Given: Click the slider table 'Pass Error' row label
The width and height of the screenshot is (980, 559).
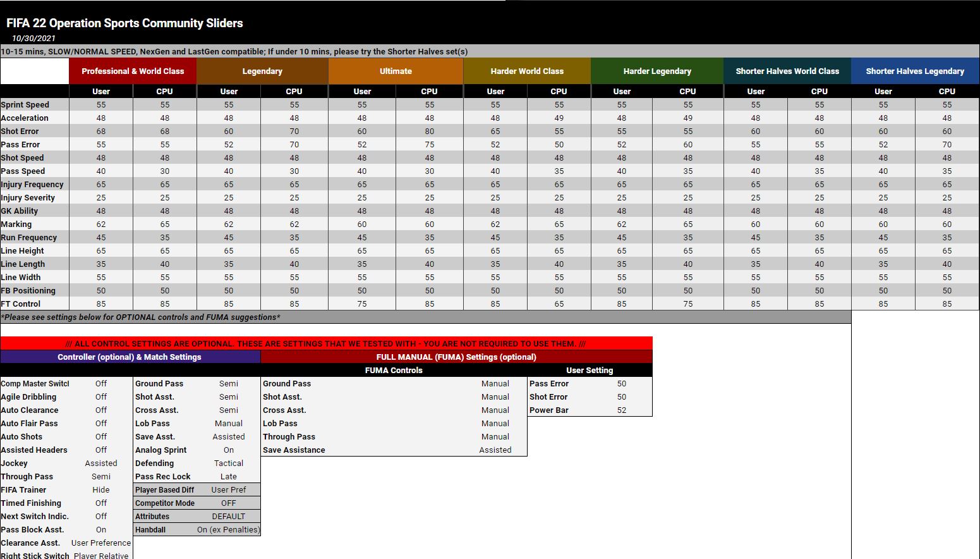Looking at the screenshot, I should point(20,145).
